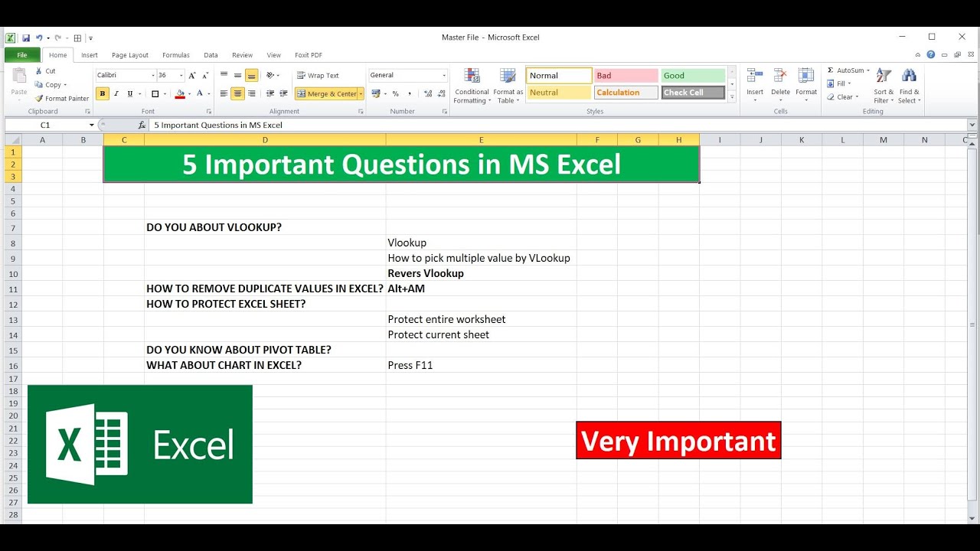The width and height of the screenshot is (980, 551).
Task: Open the Foxit PDF tab
Action: click(309, 55)
